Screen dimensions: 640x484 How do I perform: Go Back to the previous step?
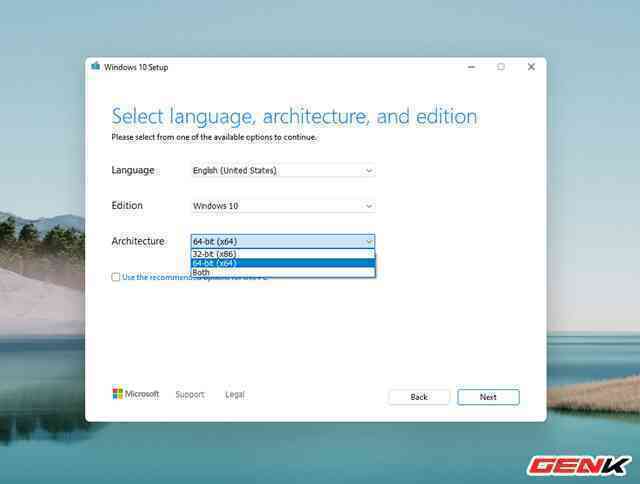click(419, 397)
